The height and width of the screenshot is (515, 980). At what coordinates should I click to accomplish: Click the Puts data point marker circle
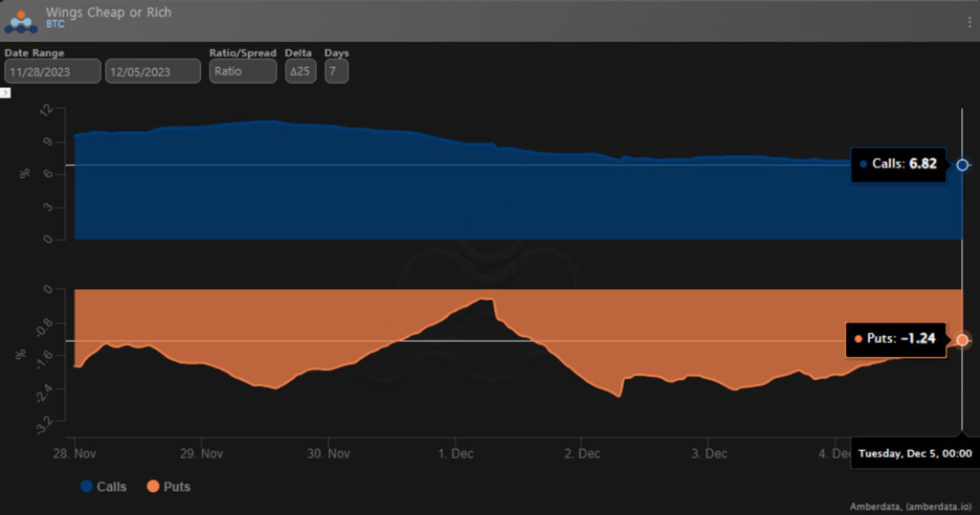pos(962,340)
